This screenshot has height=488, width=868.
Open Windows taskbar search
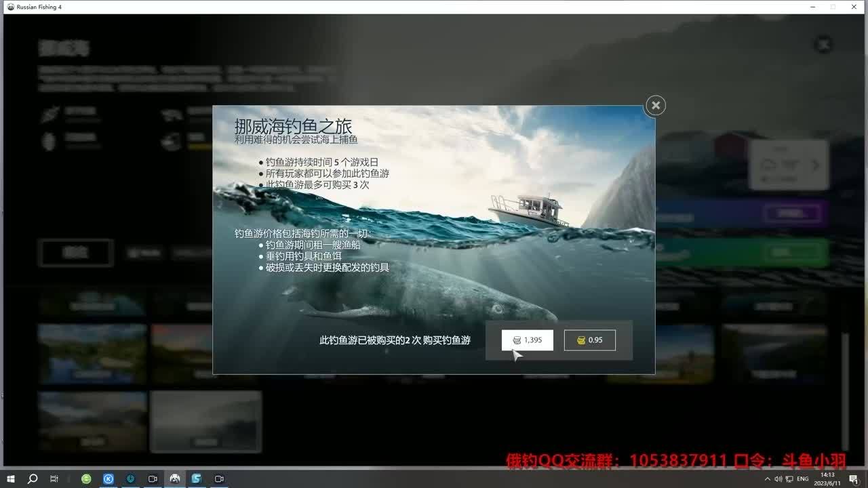[x=33, y=479]
